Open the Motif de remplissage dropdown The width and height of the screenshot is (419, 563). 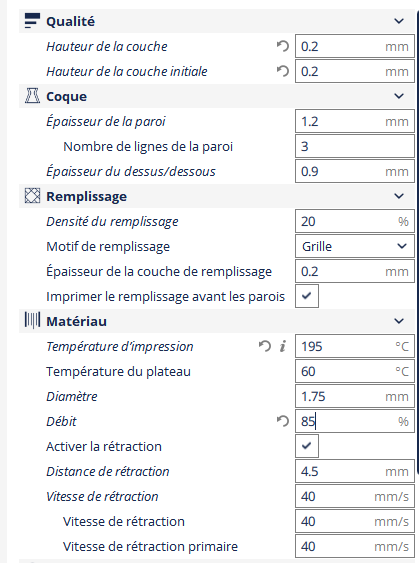[x=355, y=246]
